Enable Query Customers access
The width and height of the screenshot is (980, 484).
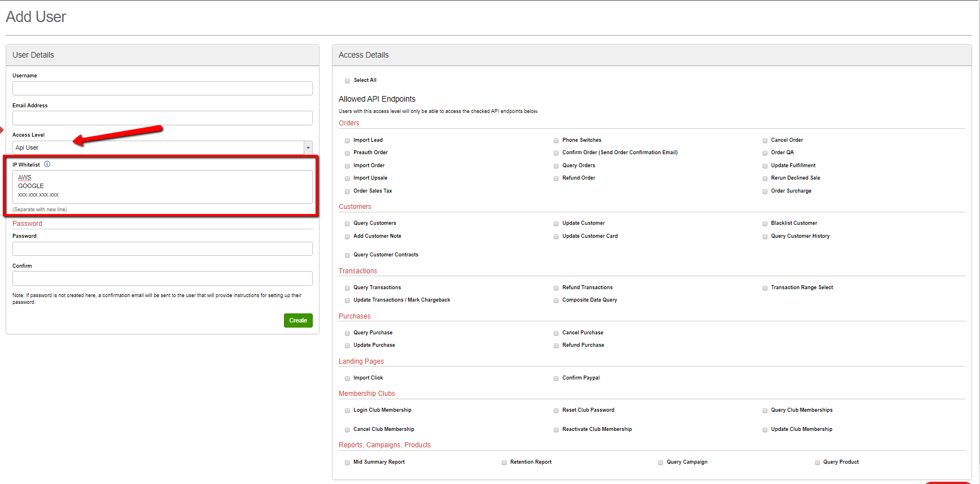[x=347, y=224]
